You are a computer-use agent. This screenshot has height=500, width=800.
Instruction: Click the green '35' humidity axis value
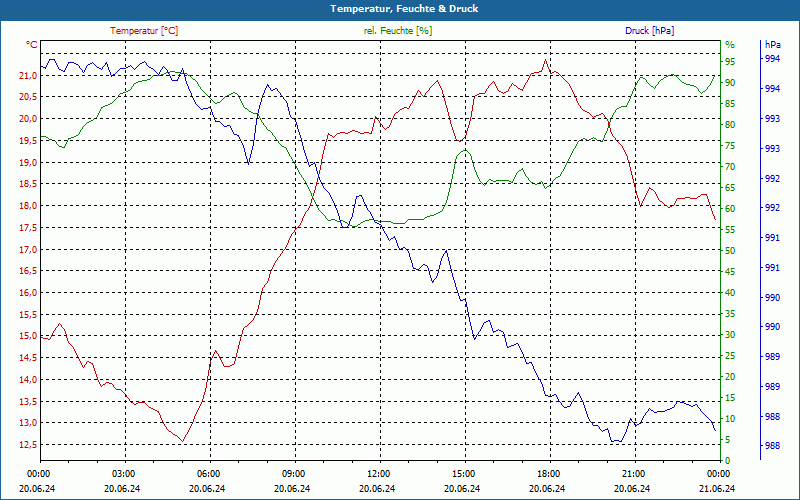pyautogui.click(x=730, y=314)
